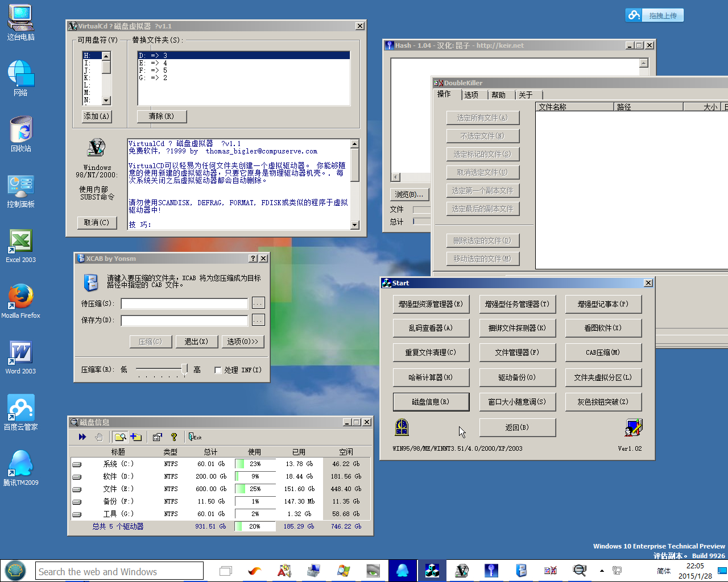
Task: Click the 文件 (E:) 25% usage bar
Action: pos(255,489)
